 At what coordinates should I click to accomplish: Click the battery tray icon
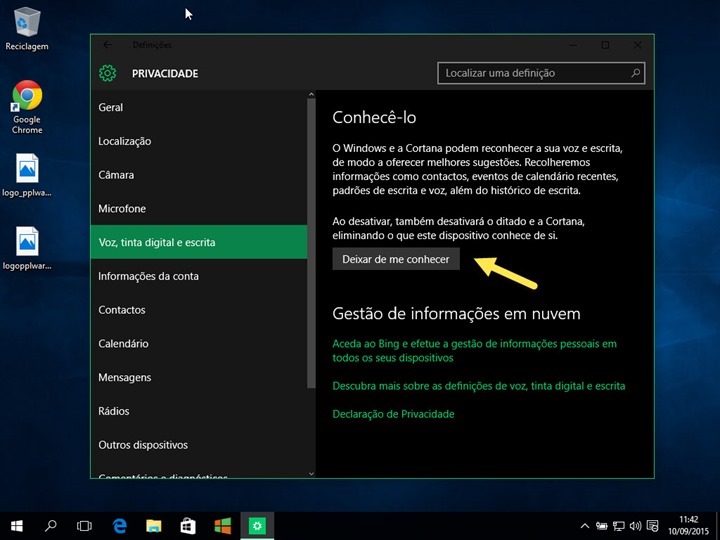click(602, 526)
